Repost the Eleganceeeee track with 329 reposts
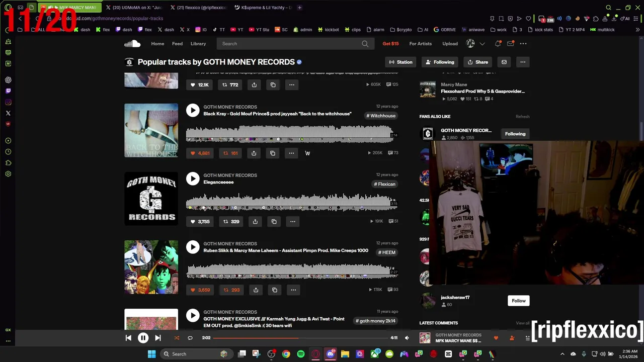 coord(231,221)
